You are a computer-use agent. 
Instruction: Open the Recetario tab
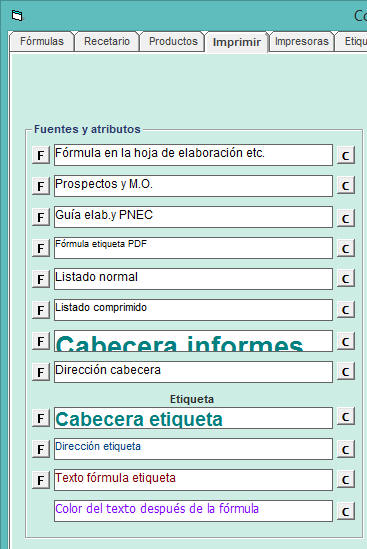(107, 41)
